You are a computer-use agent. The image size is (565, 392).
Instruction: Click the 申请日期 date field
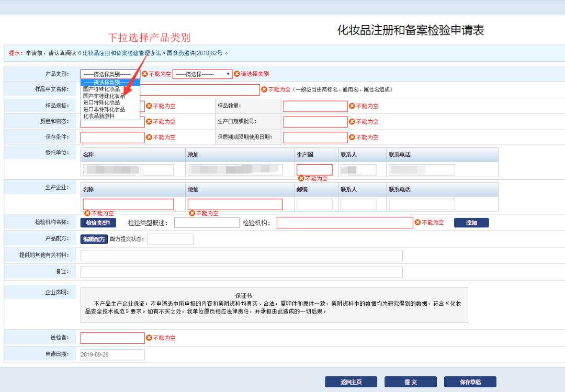coord(112,354)
